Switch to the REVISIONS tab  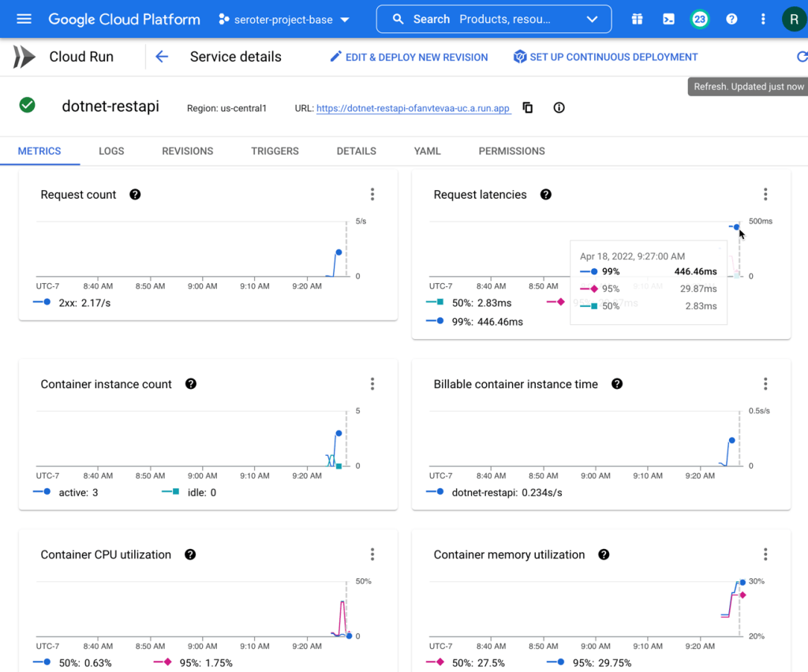click(x=188, y=151)
